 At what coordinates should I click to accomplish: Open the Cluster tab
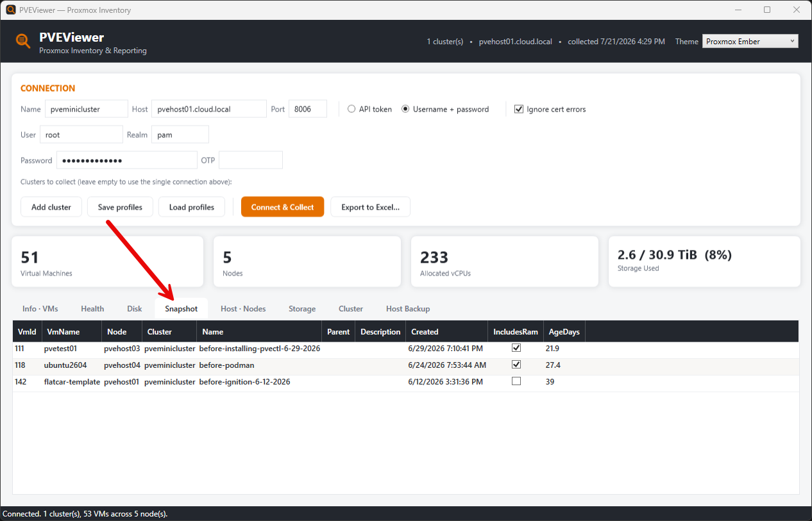click(351, 309)
